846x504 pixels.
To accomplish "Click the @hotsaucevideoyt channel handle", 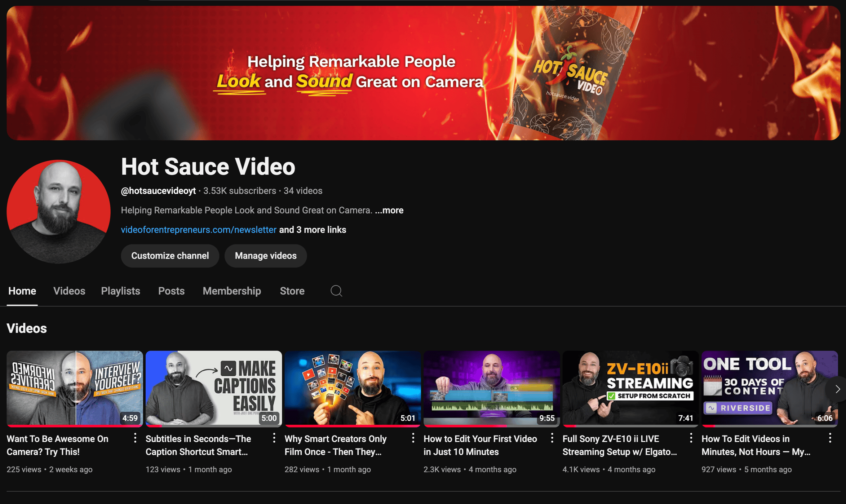I will [x=158, y=191].
